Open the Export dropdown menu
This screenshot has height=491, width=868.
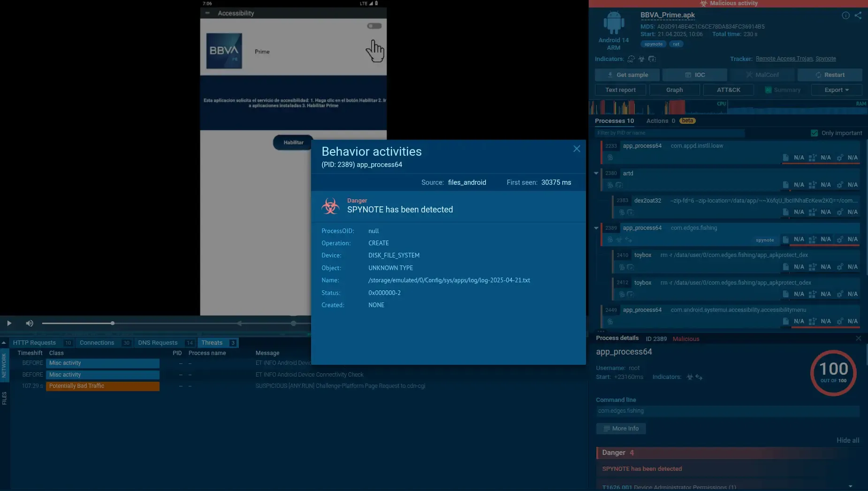[x=837, y=90]
